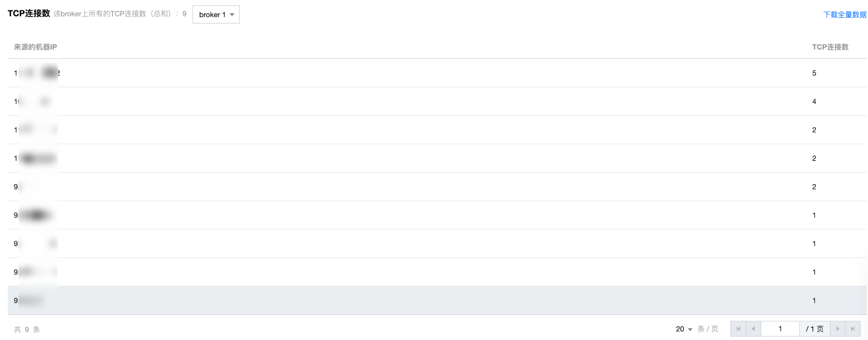Screen dimensions: 868x340
Task: Click the 共 9 条 total label
Action: (27, 329)
